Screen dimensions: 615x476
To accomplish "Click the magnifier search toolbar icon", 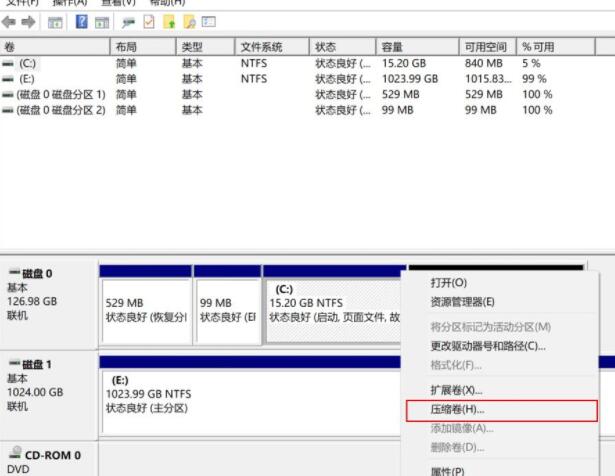I will tap(188, 22).
